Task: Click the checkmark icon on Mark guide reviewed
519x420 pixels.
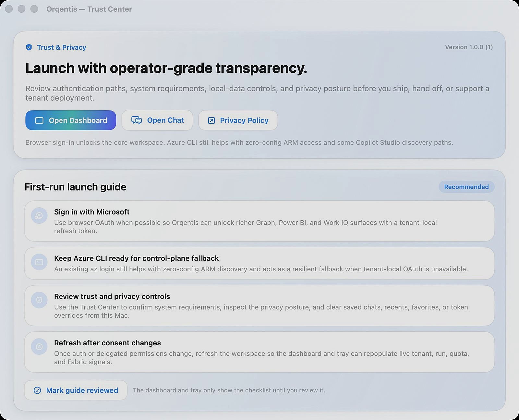Action: (38, 390)
